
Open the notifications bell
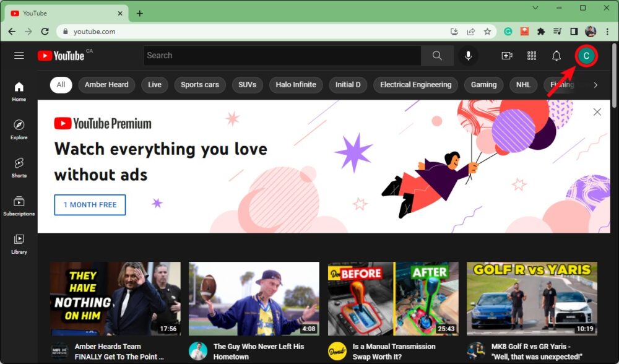click(556, 56)
